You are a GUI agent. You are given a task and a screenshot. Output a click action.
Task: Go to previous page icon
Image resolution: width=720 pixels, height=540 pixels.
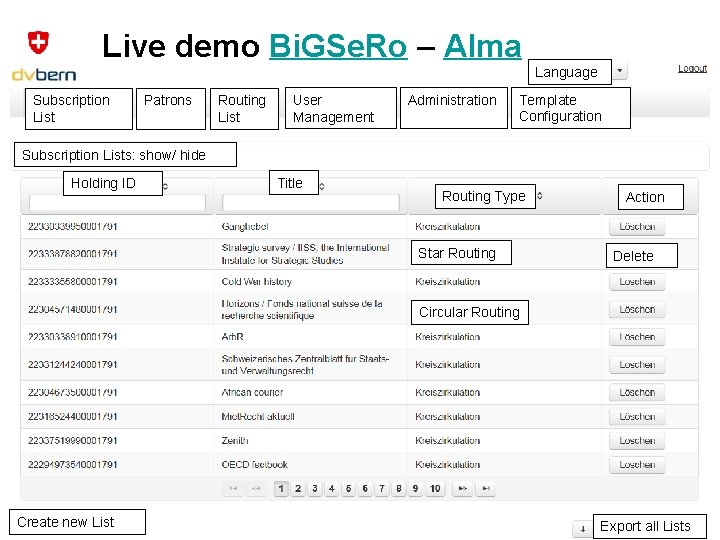[x=256, y=488]
